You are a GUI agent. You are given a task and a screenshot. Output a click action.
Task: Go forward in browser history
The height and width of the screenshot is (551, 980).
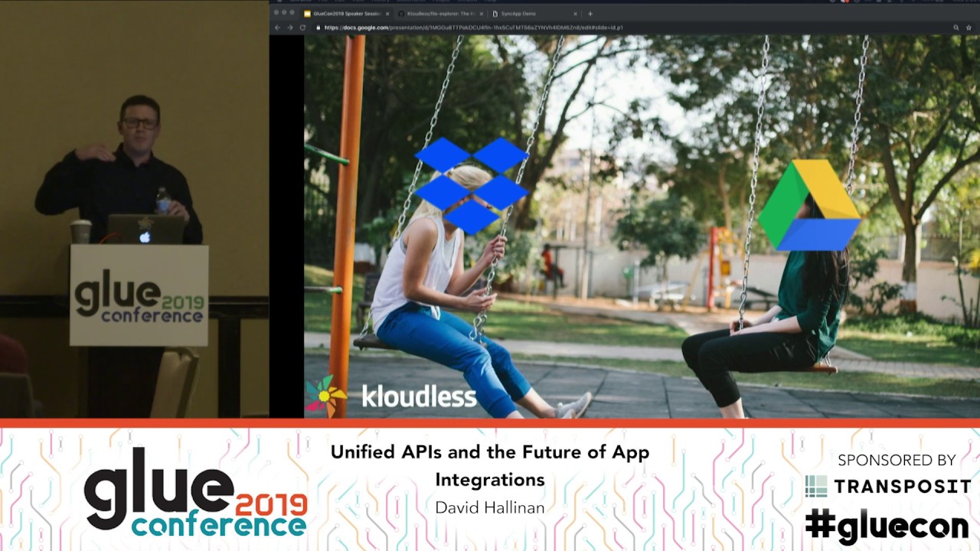pyautogui.click(x=289, y=28)
